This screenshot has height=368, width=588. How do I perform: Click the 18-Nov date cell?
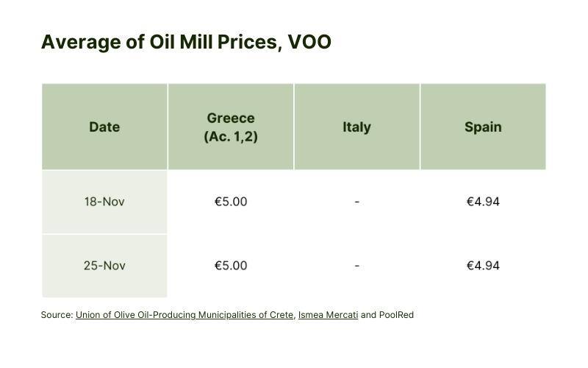[104, 202]
